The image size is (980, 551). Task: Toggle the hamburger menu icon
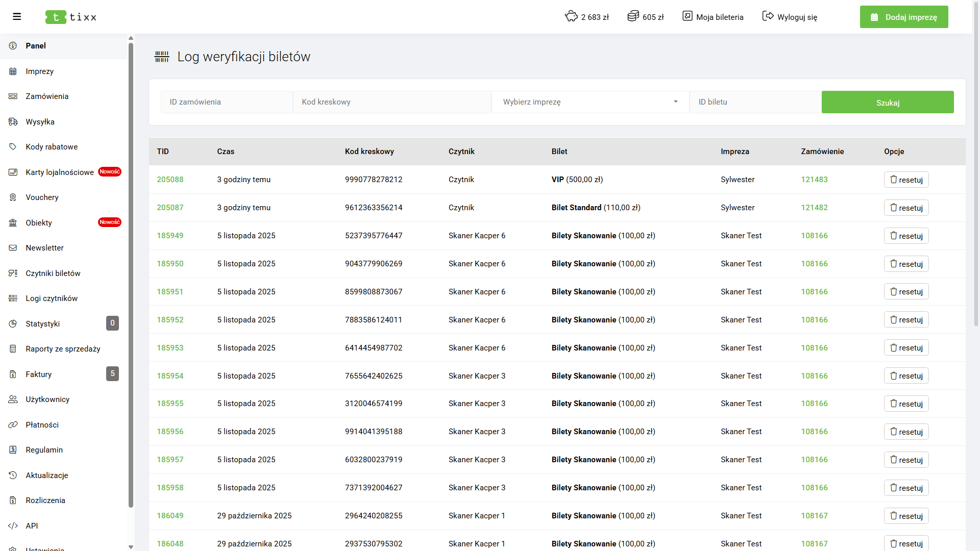tap(17, 17)
